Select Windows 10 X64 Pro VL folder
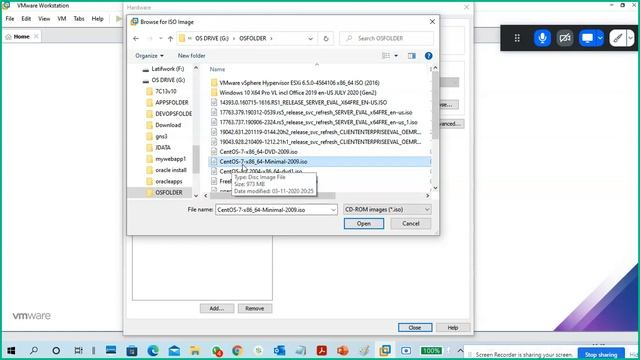Viewport: 640px width, 360px height. pos(298,93)
